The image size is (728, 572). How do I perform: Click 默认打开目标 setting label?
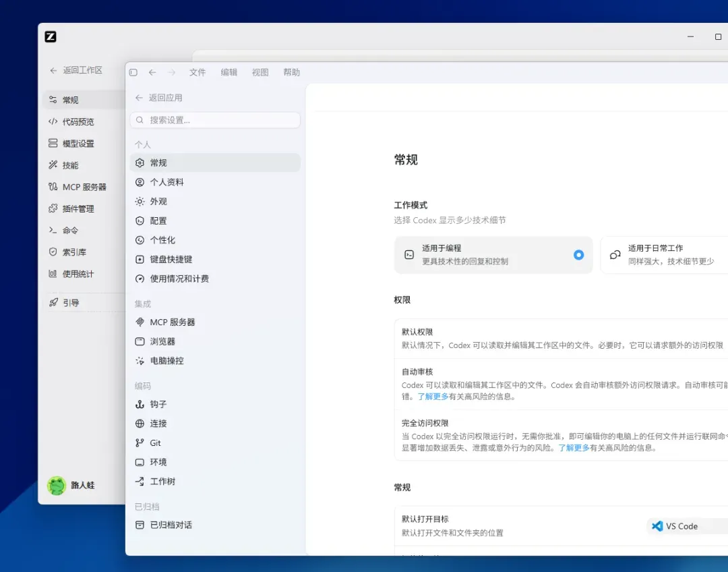425,519
